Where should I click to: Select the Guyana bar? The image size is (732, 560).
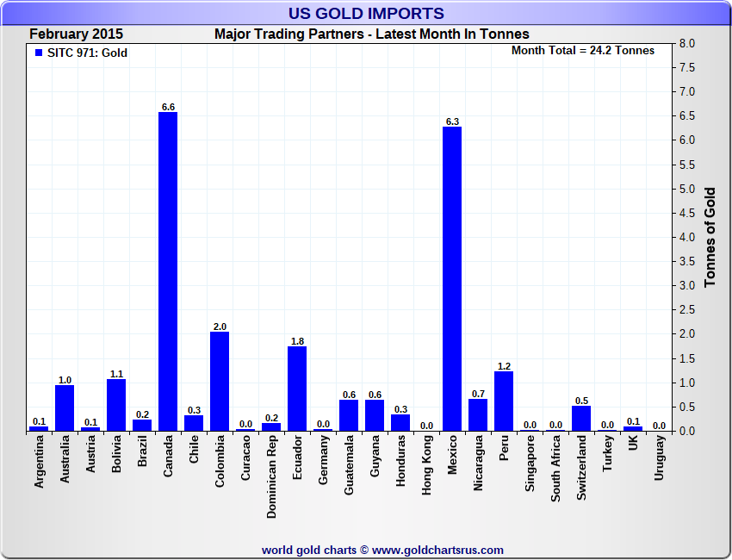(375, 415)
